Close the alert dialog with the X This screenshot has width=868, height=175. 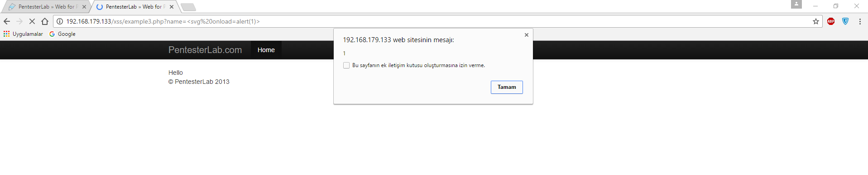[527, 35]
